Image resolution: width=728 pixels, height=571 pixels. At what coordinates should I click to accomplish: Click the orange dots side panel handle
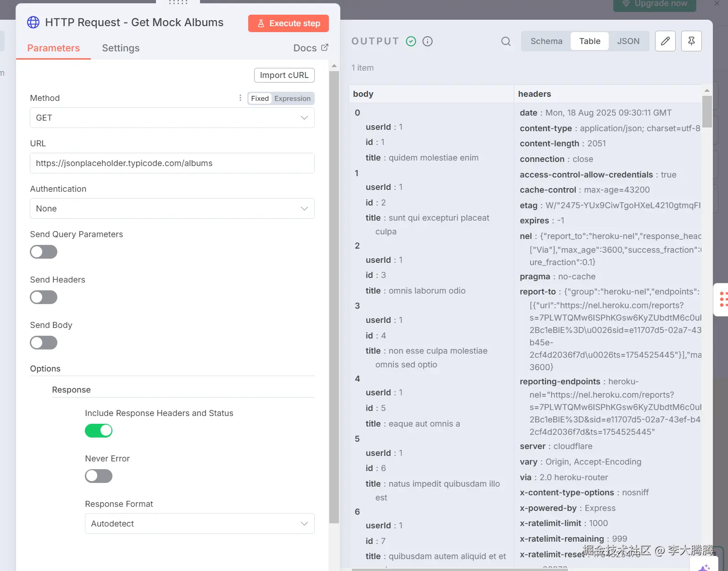tap(724, 299)
